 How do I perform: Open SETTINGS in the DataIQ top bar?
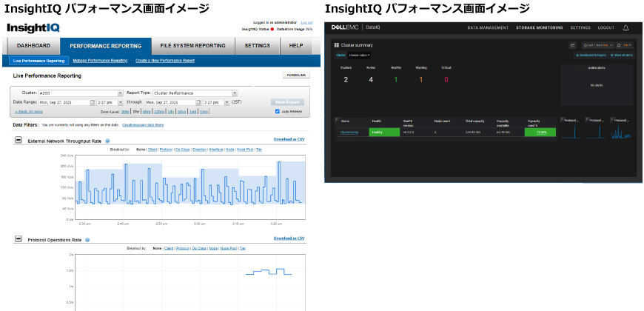tap(580, 28)
